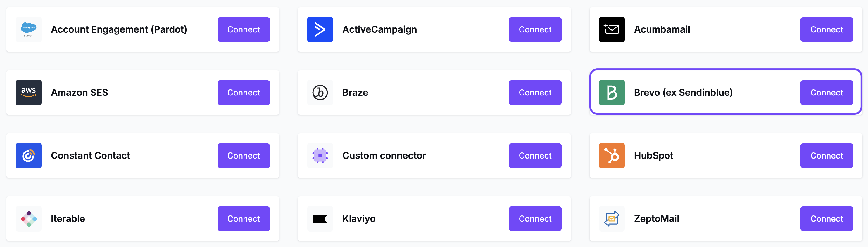This screenshot has height=247, width=868.
Task: Connect the Amazon SES integration
Action: coord(243,92)
